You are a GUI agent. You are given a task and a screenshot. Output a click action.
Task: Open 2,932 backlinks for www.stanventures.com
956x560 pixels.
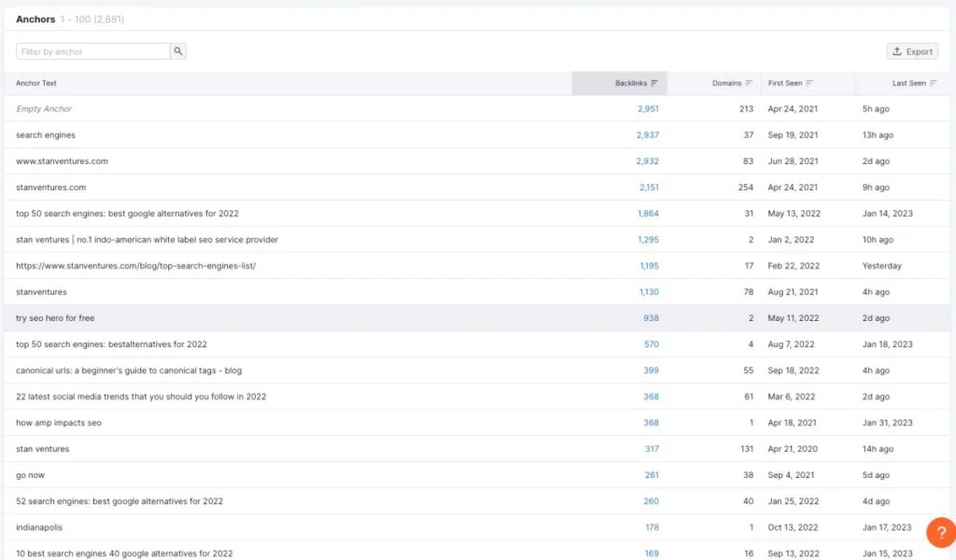(x=647, y=161)
